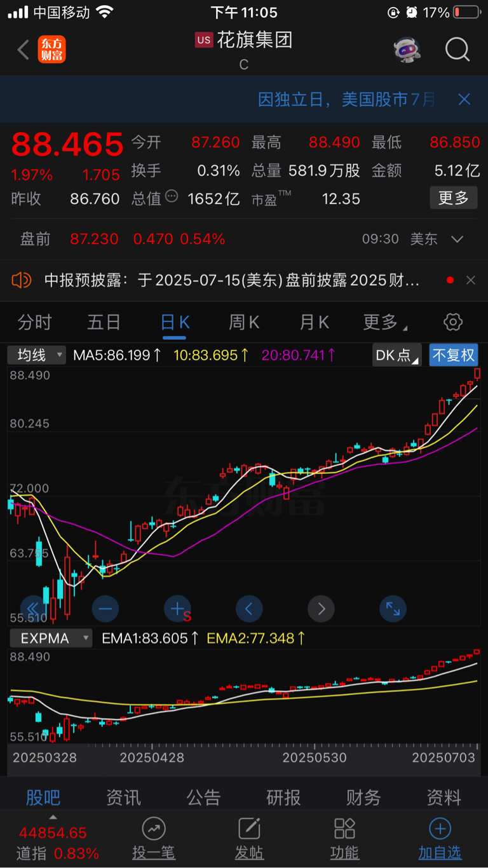This screenshot has width=488, height=868.
Task: Open the 中报预披露 announcement text
Action: click(x=232, y=280)
